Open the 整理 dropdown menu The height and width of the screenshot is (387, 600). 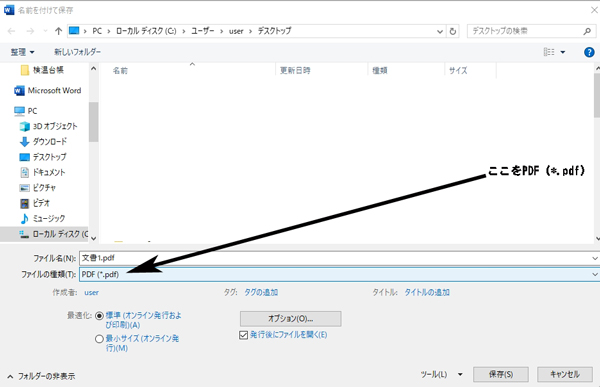[x=22, y=52]
